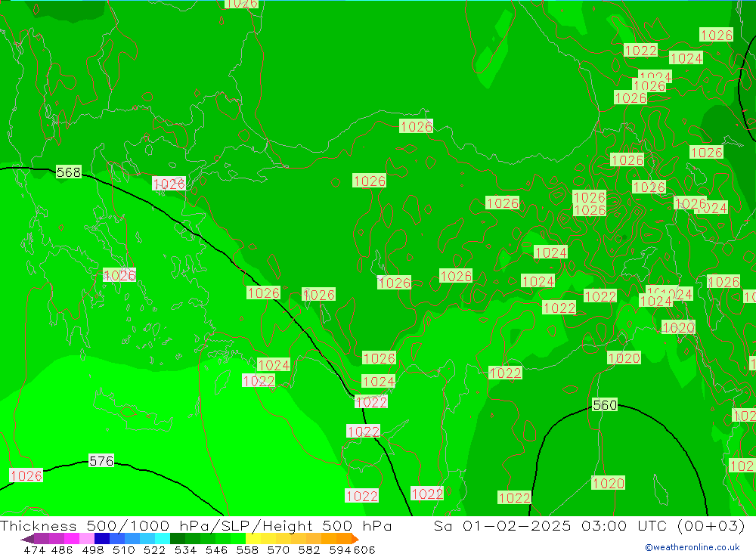The image size is (756, 554).
Task: Pick the light pink legend swatch
Action: (x=87, y=539)
